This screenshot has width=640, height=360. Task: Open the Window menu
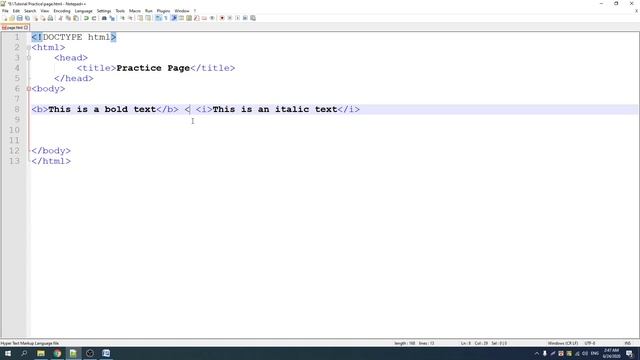pos(182,11)
